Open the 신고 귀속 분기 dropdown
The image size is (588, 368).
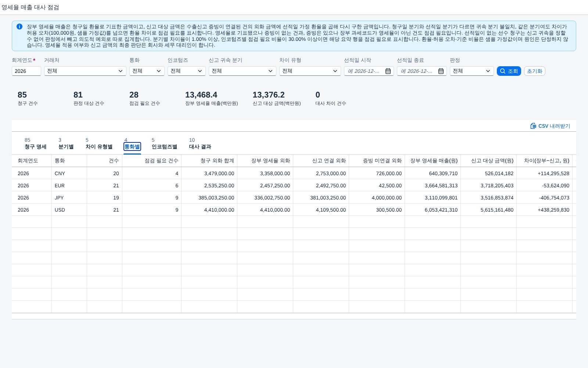point(243,71)
